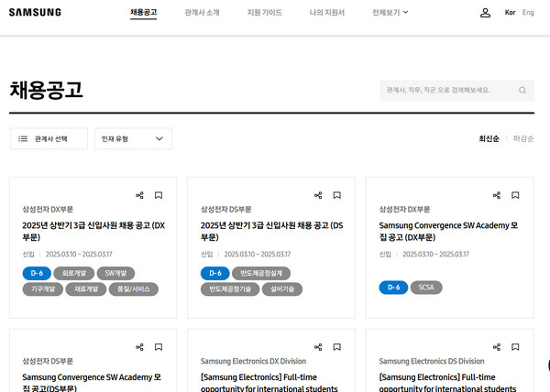Open 2025년 상반기 3급 신입사원 채용 공고 (DX부문)
Screen dimensions: 550x392
pyautogui.click(x=93, y=231)
